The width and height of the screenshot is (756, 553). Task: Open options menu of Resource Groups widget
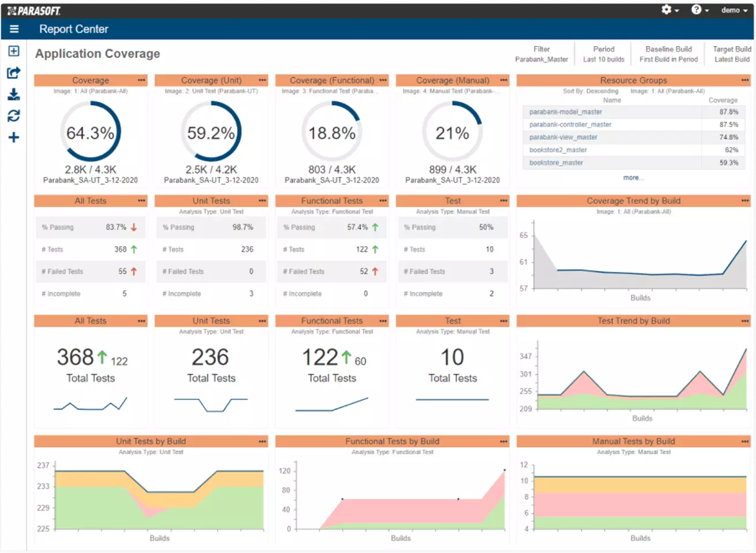pyautogui.click(x=745, y=80)
